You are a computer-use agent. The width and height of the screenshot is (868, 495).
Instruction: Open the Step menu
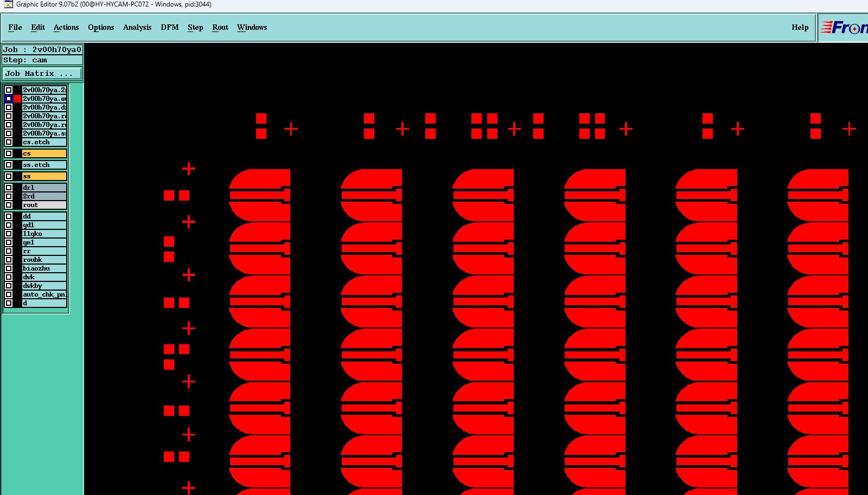tap(195, 27)
